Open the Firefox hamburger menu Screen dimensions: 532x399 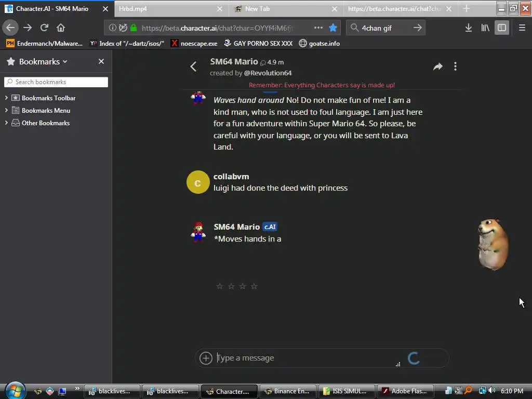click(522, 28)
